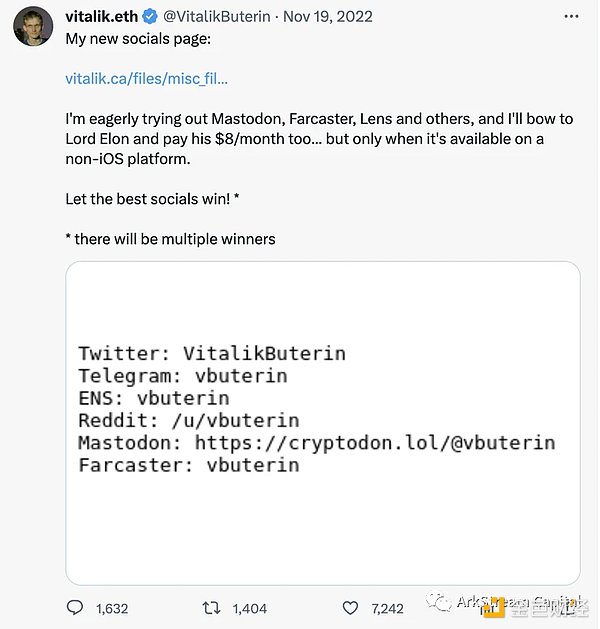Open the profile avatar photo
The image size is (600, 629).
33,27
